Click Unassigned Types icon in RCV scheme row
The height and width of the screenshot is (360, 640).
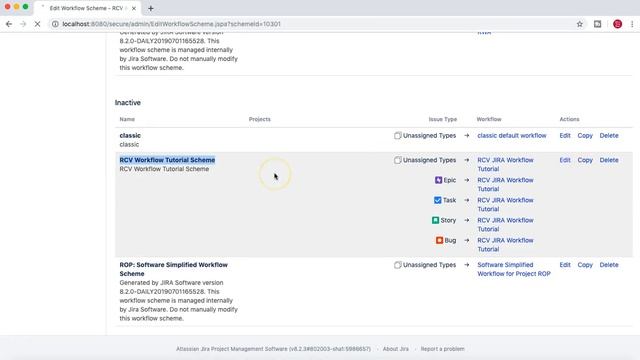tap(398, 160)
